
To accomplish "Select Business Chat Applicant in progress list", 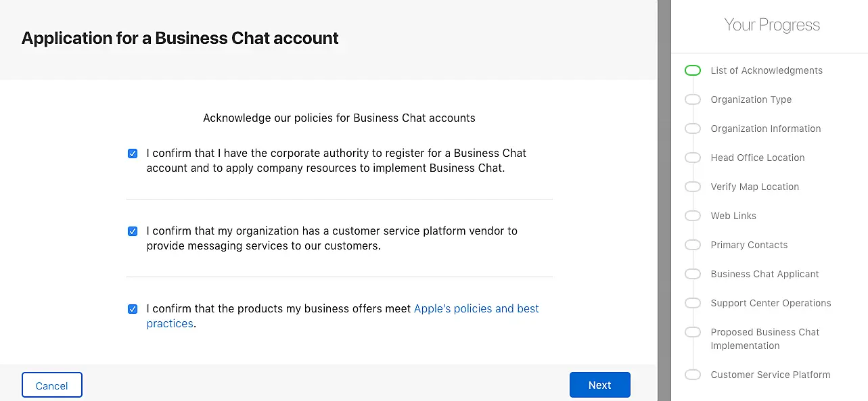I will point(764,274).
